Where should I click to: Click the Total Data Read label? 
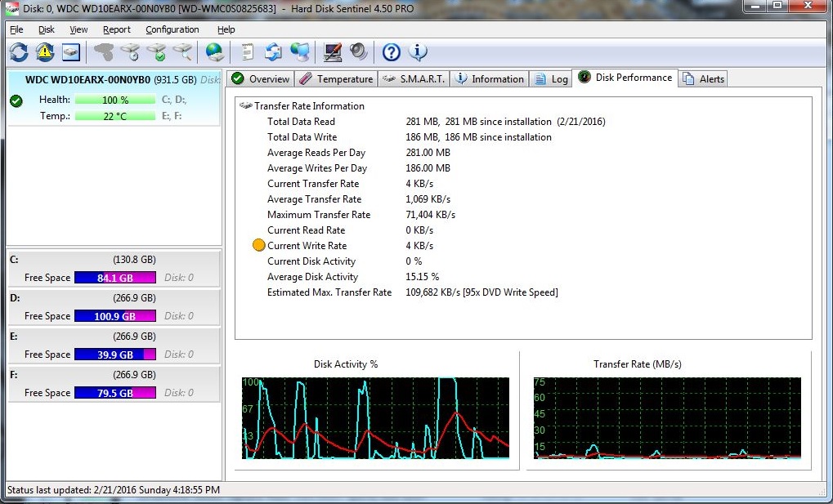301,122
